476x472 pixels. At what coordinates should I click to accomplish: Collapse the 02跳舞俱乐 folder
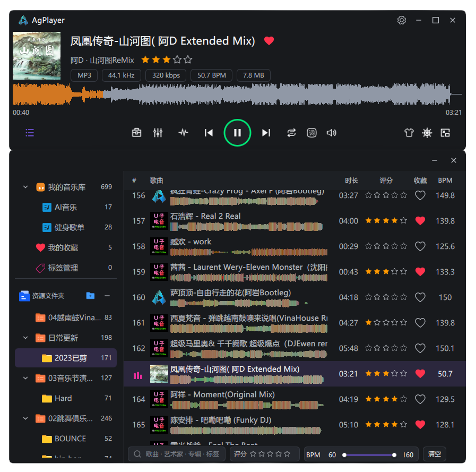click(x=25, y=418)
